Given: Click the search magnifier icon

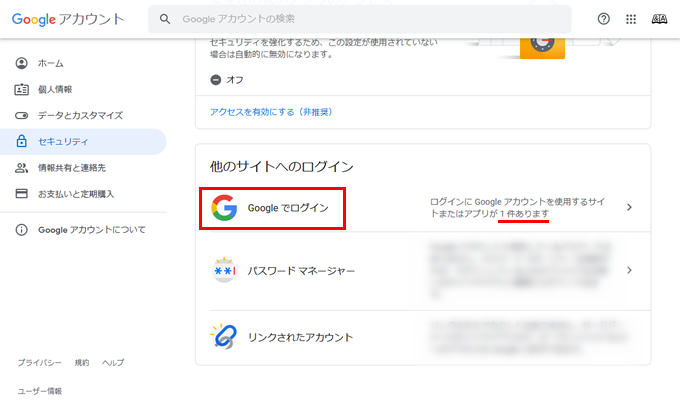Looking at the screenshot, I should (x=165, y=19).
